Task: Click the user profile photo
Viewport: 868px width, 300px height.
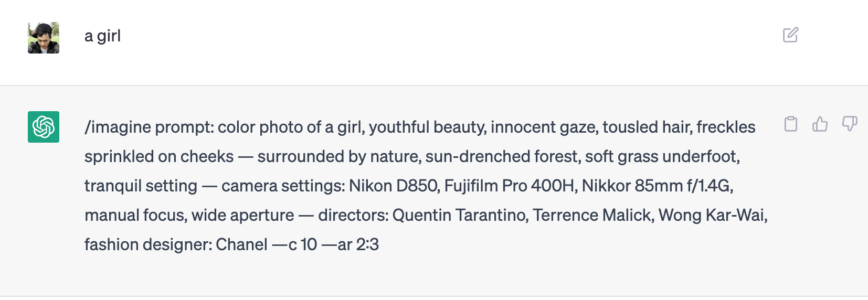Action: tap(44, 38)
